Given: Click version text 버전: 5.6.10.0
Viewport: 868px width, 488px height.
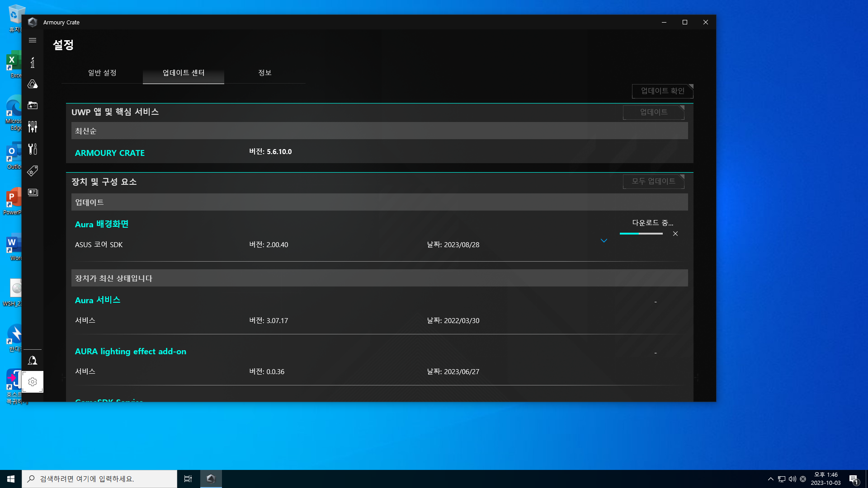Looking at the screenshot, I should click(x=270, y=152).
